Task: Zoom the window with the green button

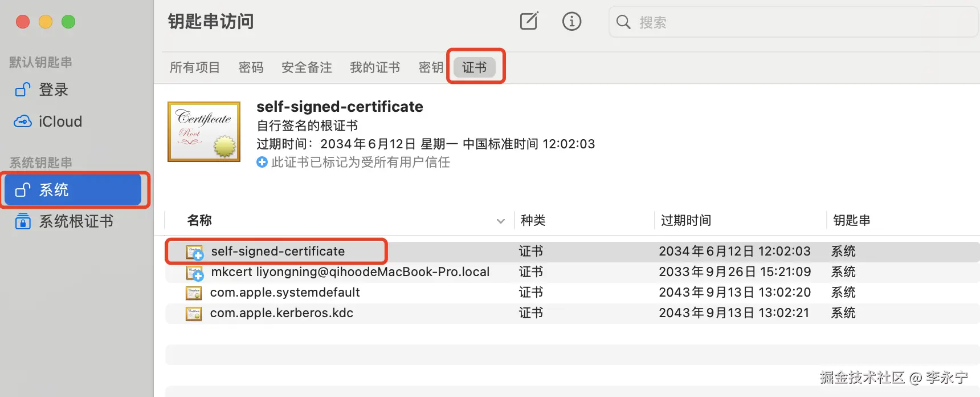Action: click(68, 22)
